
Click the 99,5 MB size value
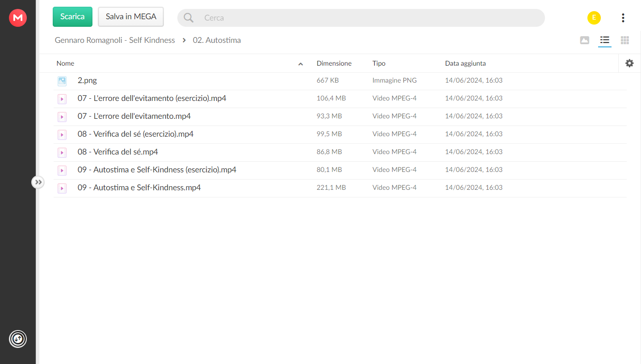329,134
